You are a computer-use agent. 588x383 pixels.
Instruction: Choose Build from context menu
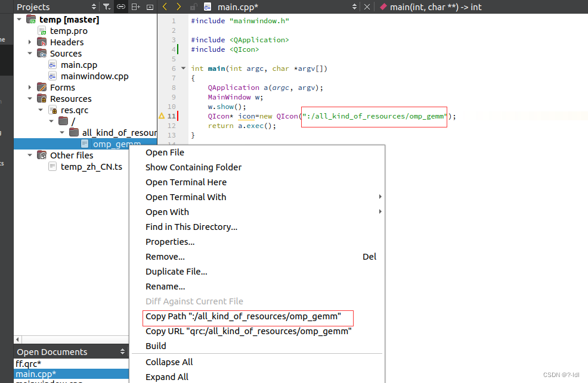point(257,346)
